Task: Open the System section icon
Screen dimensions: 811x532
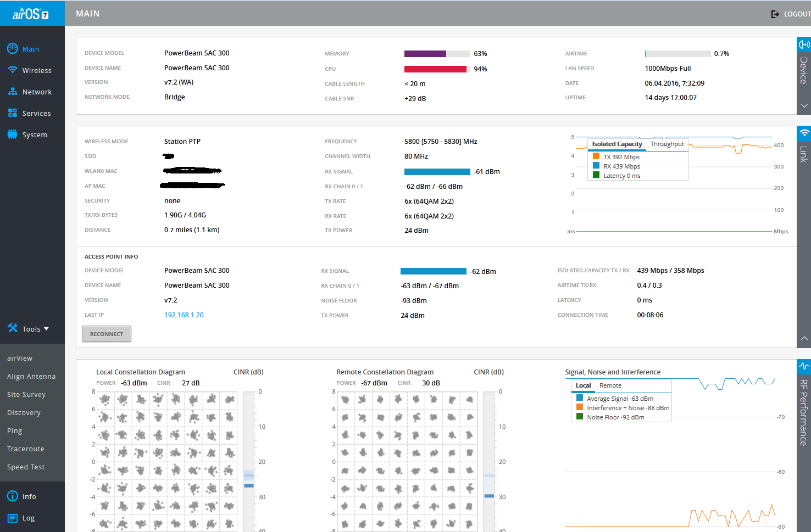Action: (13, 135)
